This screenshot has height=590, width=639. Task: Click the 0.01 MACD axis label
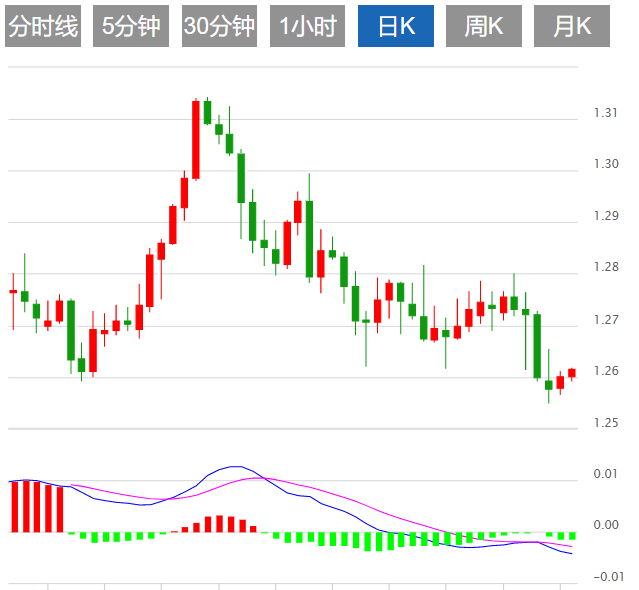click(606, 474)
